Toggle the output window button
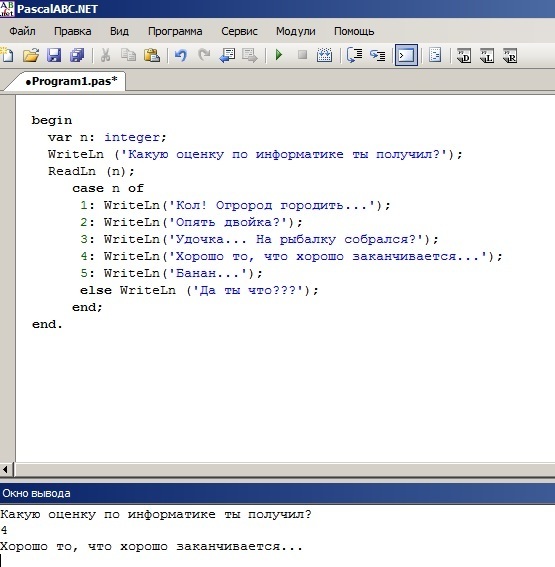The image size is (555, 567). point(406,55)
